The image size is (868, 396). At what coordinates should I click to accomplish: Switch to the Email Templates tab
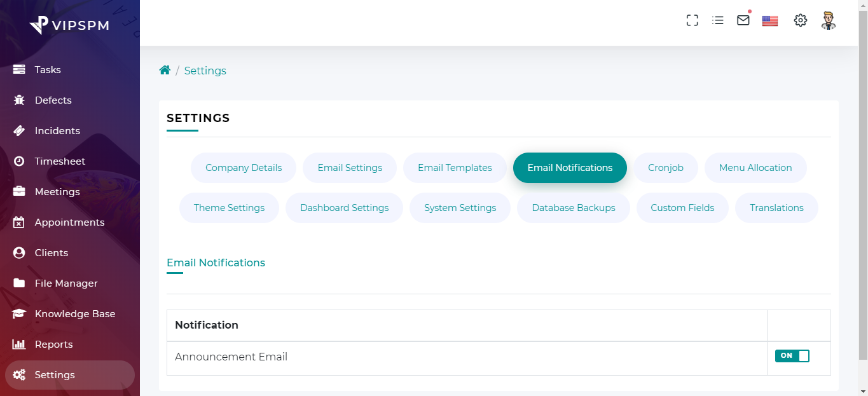pyautogui.click(x=455, y=168)
